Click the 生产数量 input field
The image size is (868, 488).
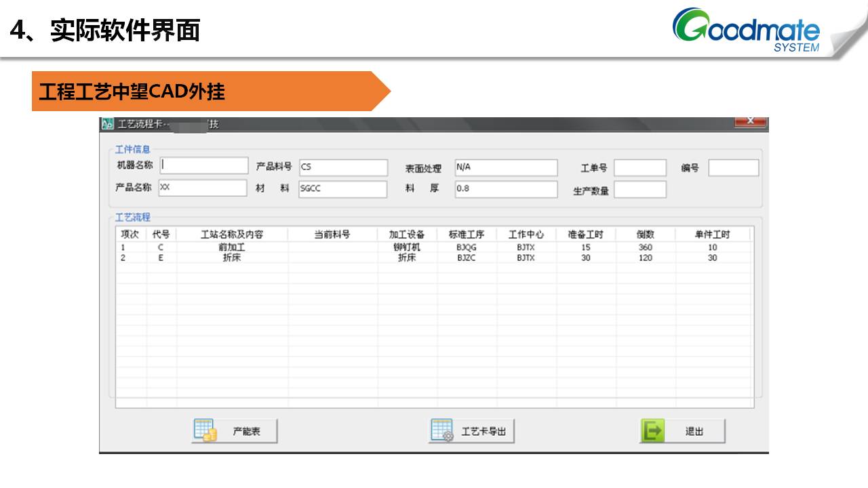pos(640,190)
